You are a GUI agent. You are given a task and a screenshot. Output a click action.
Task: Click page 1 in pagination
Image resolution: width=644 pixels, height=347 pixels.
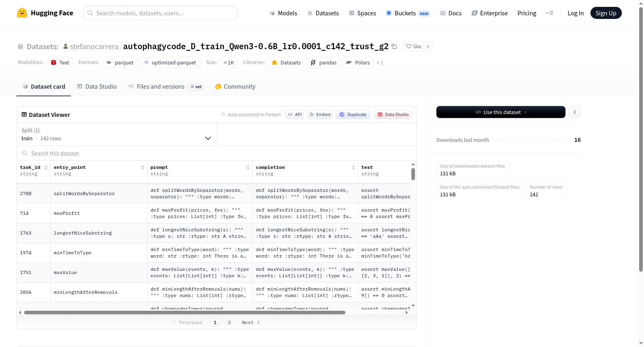click(x=215, y=322)
